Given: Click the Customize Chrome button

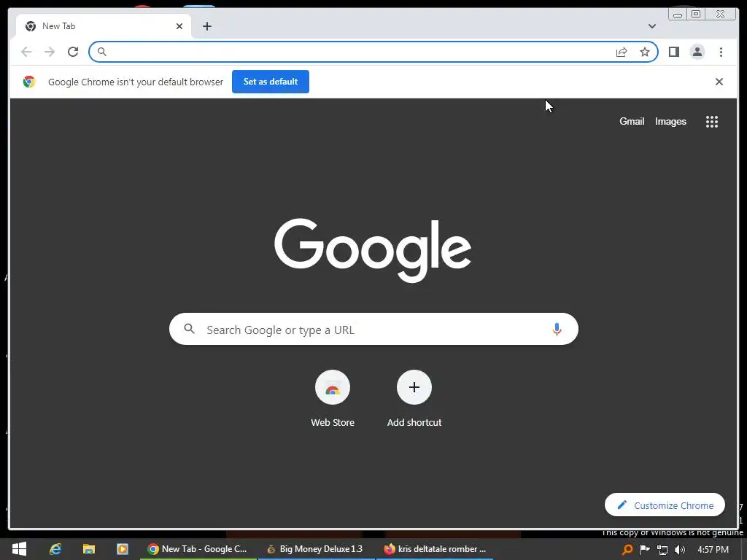Looking at the screenshot, I should click(665, 505).
